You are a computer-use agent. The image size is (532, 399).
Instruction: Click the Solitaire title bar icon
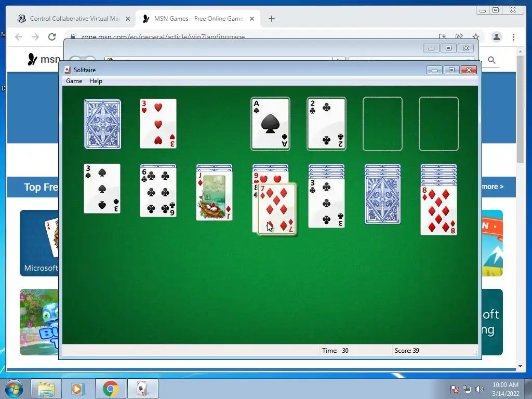point(68,70)
